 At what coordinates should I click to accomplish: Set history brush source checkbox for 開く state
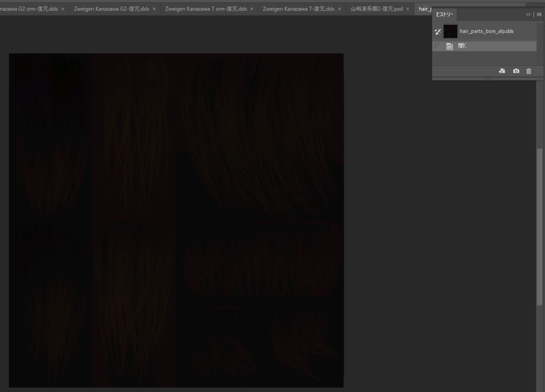pyautogui.click(x=437, y=46)
